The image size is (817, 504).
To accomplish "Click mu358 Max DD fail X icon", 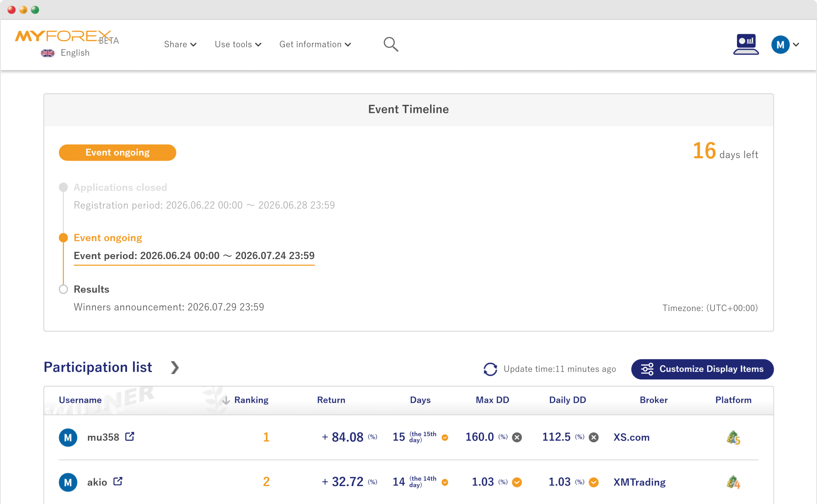I will point(517,437).
